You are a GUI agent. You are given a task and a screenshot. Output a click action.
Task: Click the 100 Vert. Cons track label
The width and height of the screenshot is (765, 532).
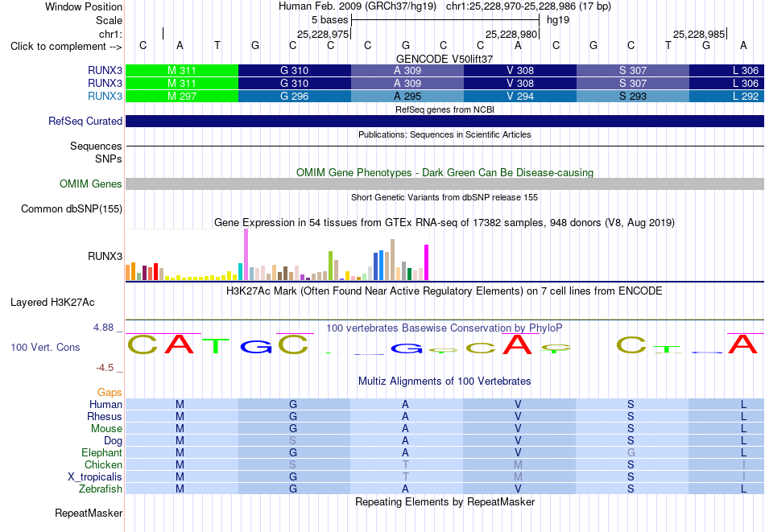[45, 347]
